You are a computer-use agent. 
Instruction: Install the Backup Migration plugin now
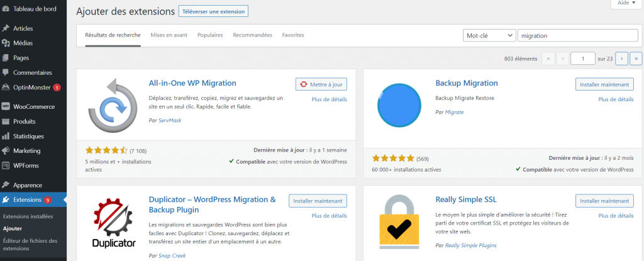tap(604, 84)
